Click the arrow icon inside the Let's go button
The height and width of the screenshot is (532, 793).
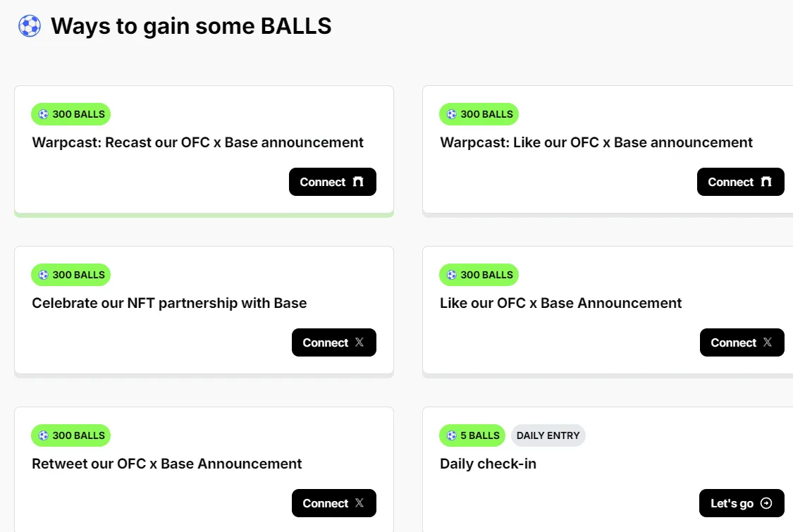coord(768,502)
